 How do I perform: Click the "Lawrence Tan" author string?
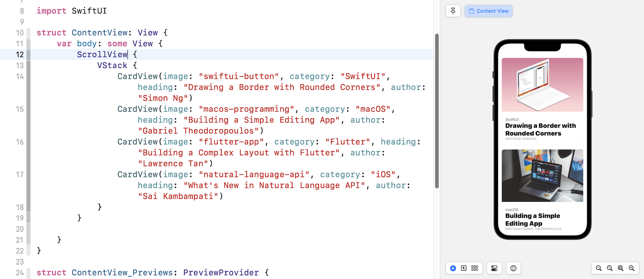[x=173, y=164]
